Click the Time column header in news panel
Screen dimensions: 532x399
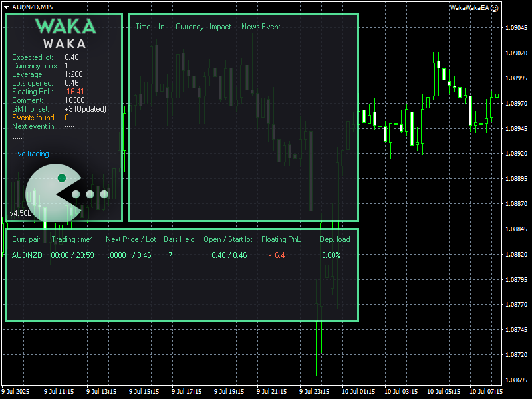click(143, 27)
